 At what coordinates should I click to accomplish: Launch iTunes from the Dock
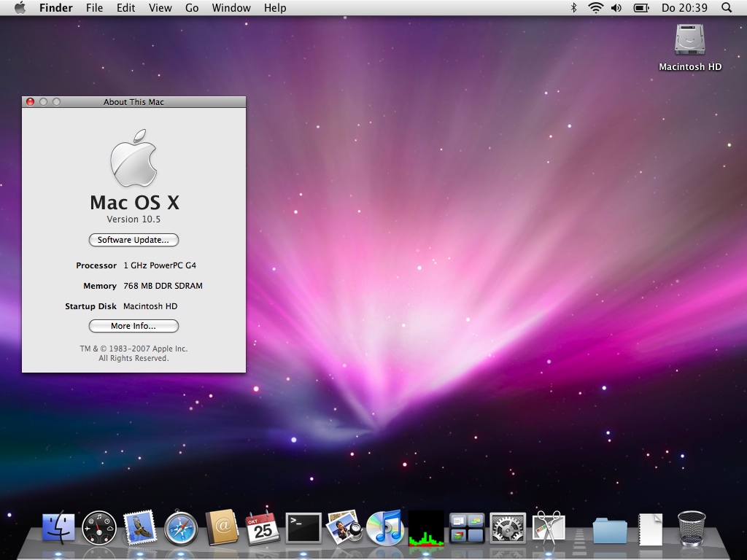tap(385, 528)
